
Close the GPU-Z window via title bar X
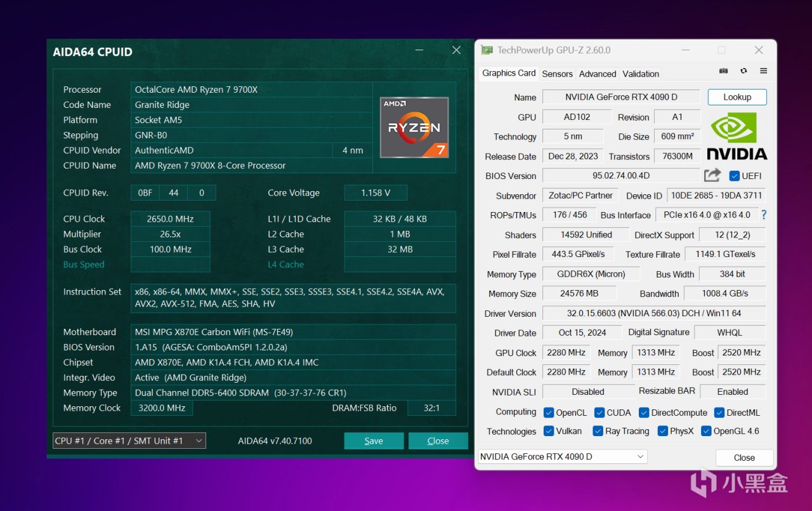759,50
